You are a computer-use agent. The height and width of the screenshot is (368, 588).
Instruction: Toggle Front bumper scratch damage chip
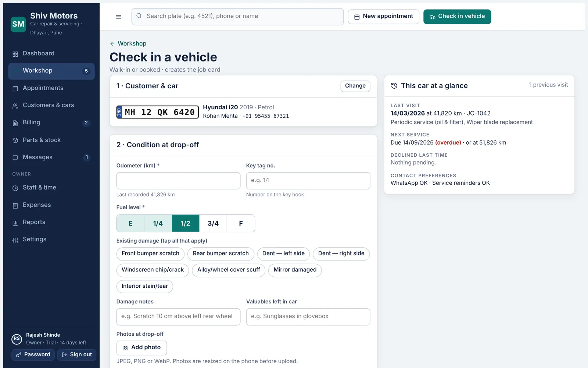pos(150,254)
